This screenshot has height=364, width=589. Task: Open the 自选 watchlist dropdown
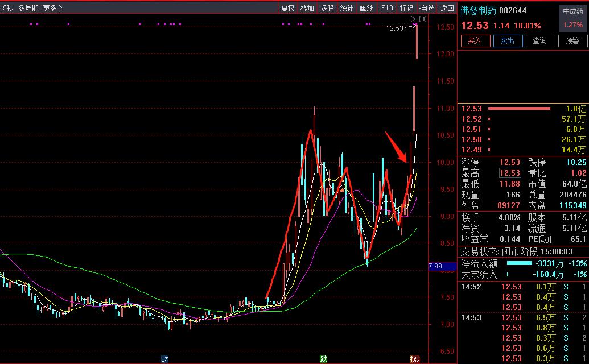tap(426, 8)
